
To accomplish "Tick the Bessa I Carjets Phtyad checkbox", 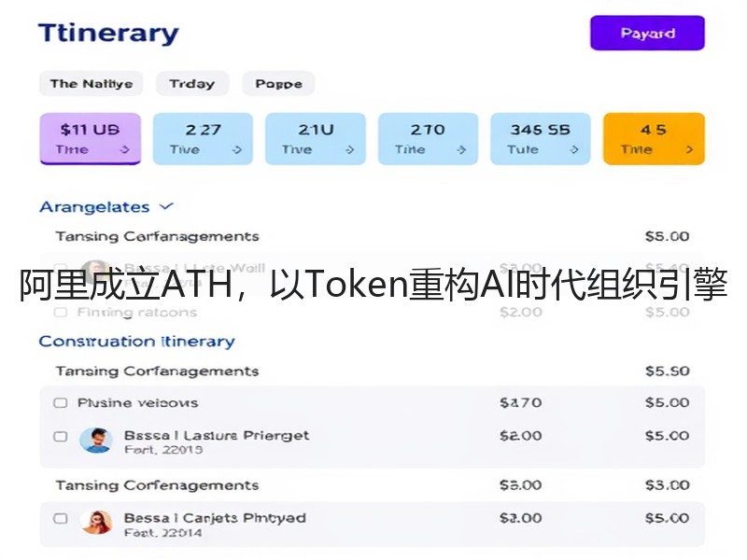I will [x=61, y=518].
